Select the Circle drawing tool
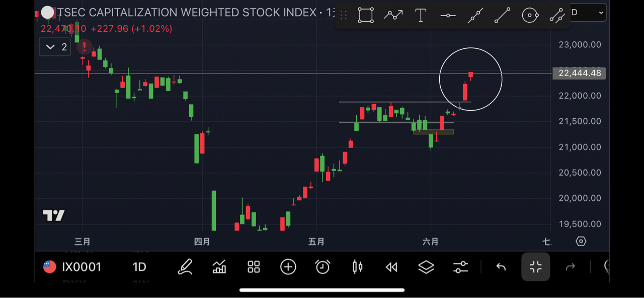Viewport: 644px width, 298px height. (530, 16)
